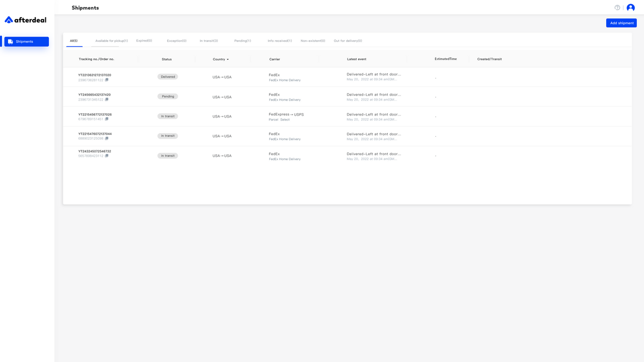Click FedEx carrier in the Pending row
The height and width of the screenshot is (362, 644).
coord(274,95)
